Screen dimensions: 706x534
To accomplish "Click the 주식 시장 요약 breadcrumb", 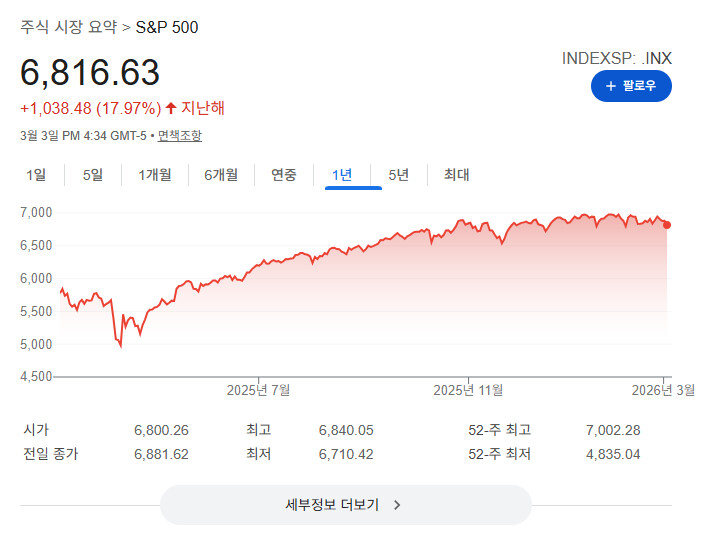I will pyautogui.click(x=68, y=27).
